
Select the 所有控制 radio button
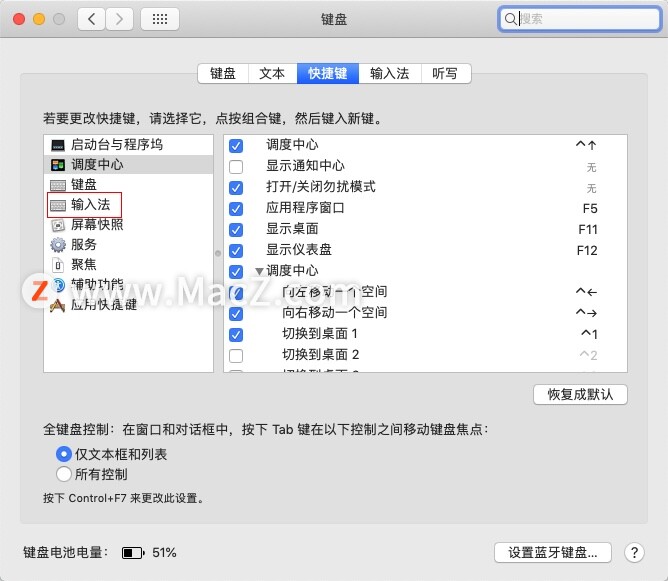[x=63, y=474]
